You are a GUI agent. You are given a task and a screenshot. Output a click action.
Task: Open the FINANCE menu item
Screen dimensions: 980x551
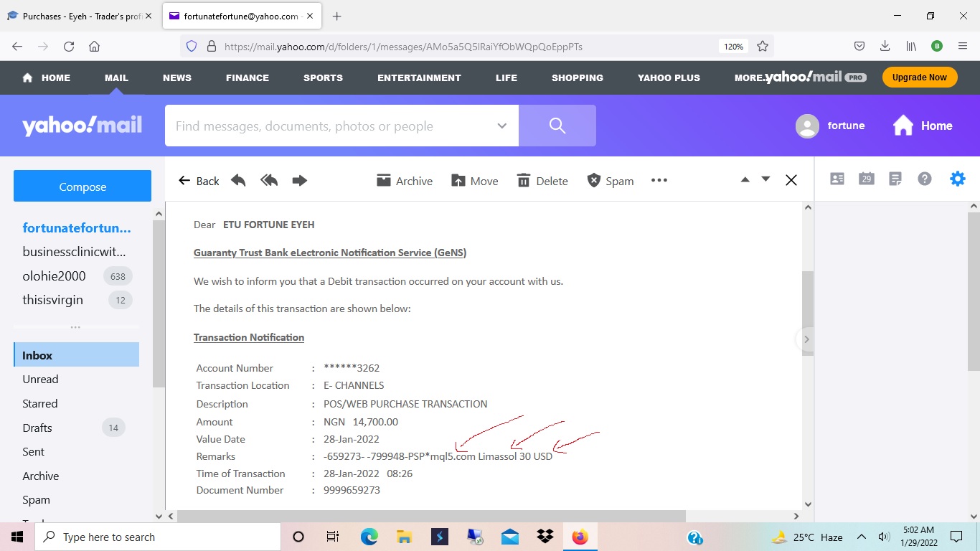click(248, 77)
